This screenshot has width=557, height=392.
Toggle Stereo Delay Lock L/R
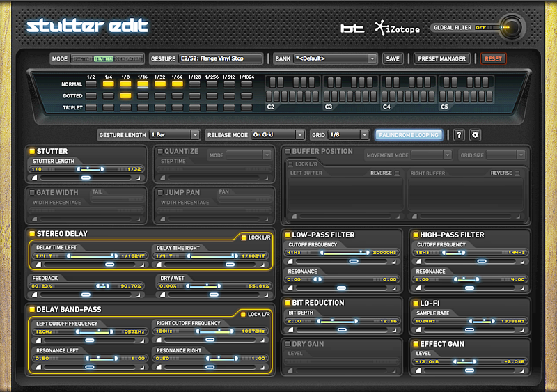tap(244, 237)
